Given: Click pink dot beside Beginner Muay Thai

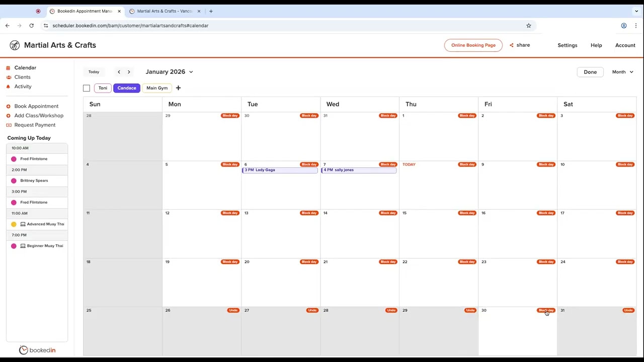Looking at the screenshot, I should click(14, 246).
